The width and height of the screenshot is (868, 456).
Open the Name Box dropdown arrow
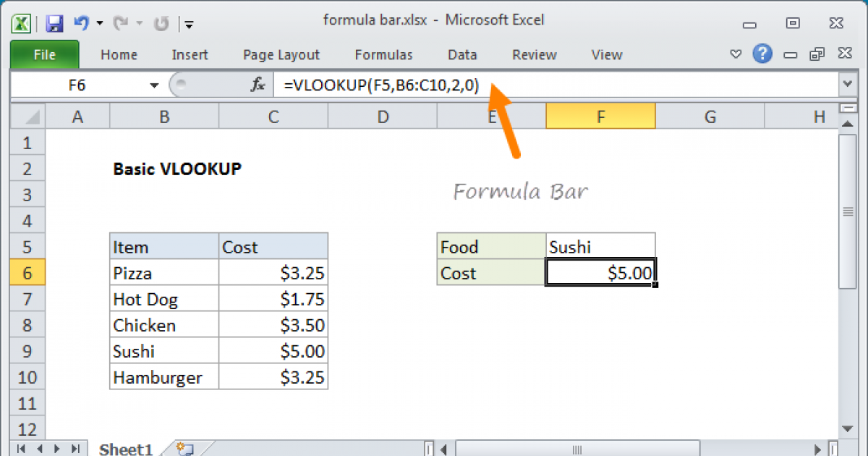(153, 85)
